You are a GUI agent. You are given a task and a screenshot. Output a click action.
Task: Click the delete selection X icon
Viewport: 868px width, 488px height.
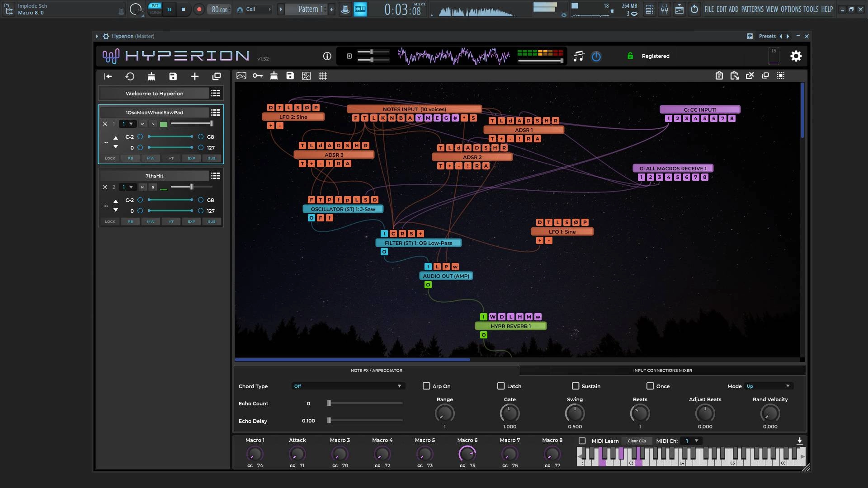tap(750, 75)
